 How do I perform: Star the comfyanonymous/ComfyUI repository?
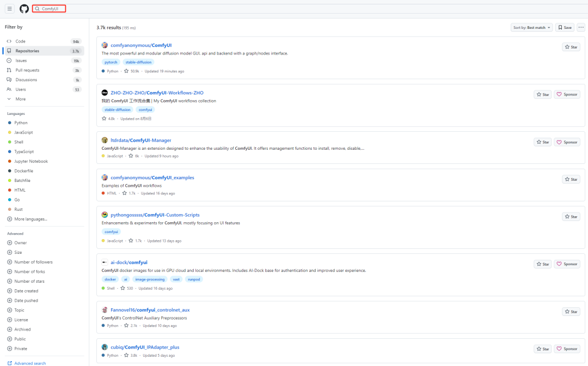[571, 47]
